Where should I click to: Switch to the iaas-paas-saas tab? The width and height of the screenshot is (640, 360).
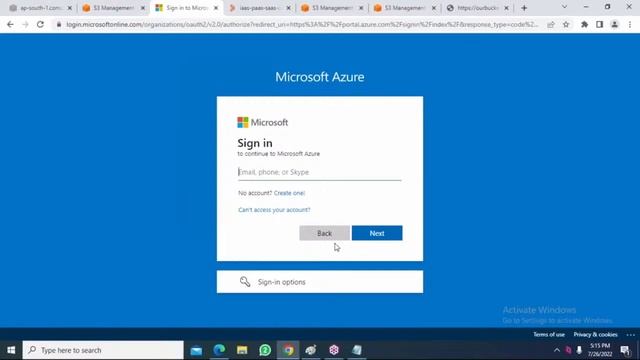click(260, 8)
